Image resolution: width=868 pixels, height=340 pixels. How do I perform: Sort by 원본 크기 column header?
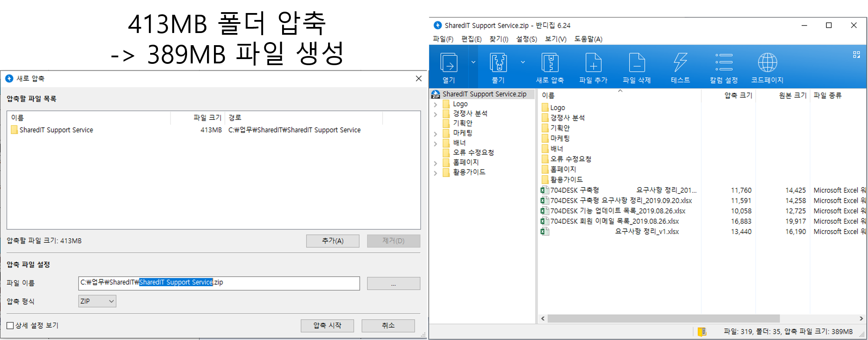(783, 95)
